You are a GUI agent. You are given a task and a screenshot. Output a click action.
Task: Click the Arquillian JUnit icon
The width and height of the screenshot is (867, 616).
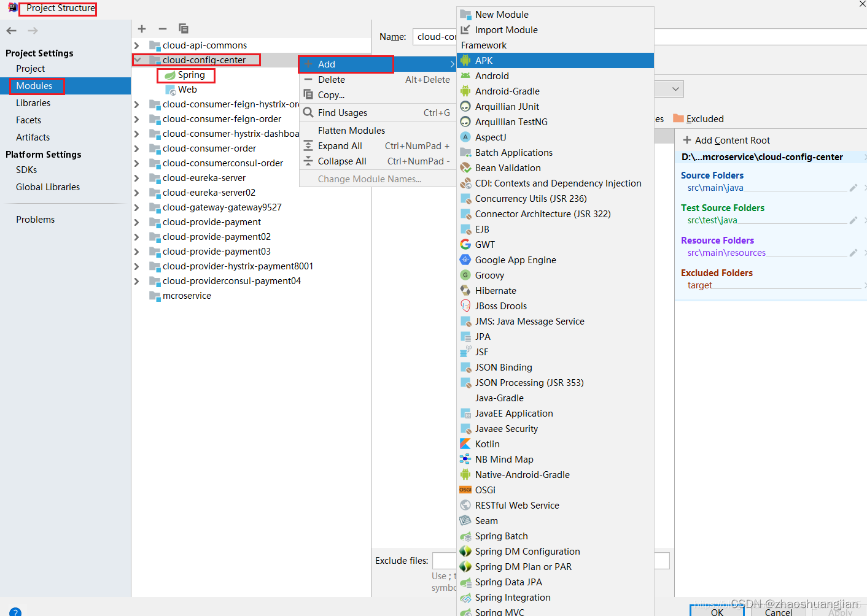[x=465, y=106]
